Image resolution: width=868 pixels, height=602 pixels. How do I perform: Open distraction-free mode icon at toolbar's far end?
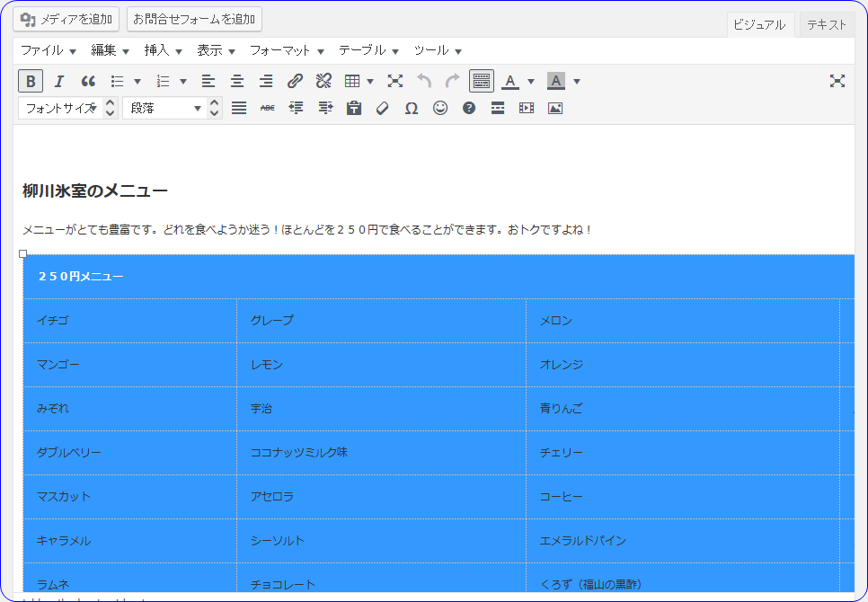coord(837,82)
